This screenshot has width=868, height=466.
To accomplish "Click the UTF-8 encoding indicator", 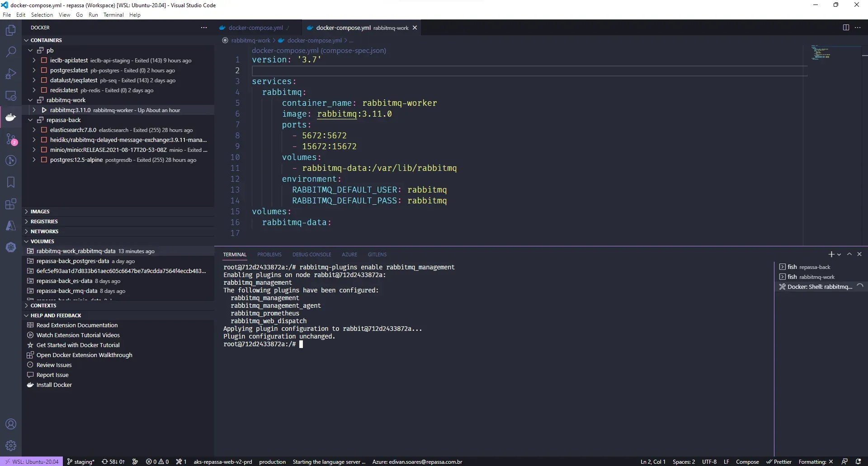I will pos(709,461).
